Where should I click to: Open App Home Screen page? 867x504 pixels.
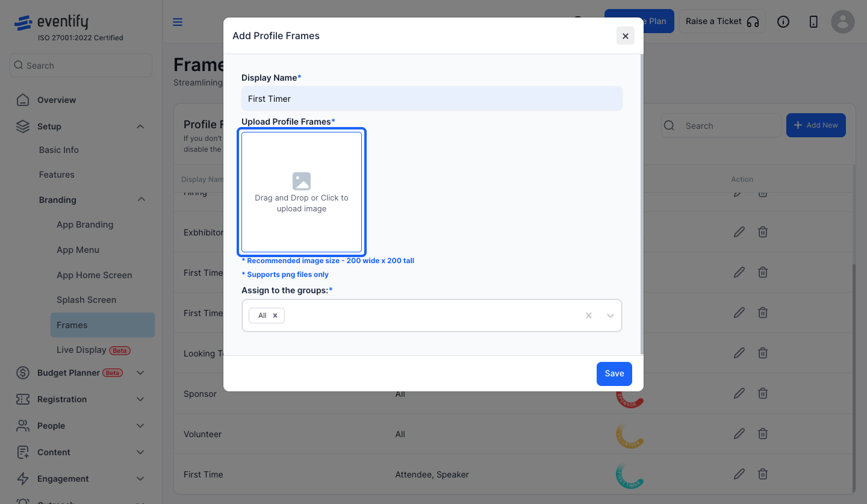[94, 275]
